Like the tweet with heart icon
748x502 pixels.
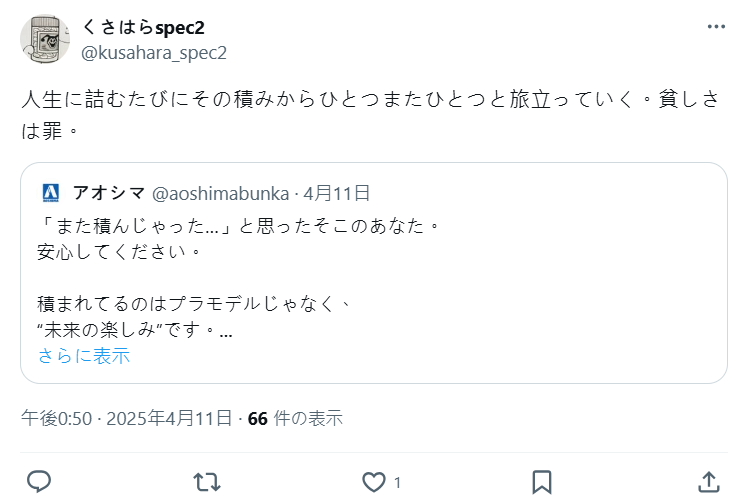pos(374,482)
